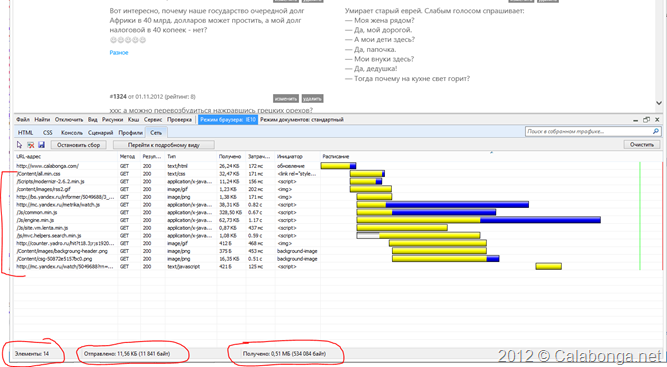
Task: Select the counter.yadro.ru hit request row
Action: click(338, 243)
